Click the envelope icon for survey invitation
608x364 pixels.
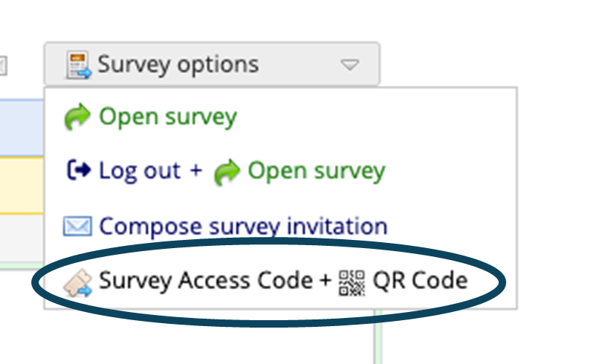click(x=77, y=226)
